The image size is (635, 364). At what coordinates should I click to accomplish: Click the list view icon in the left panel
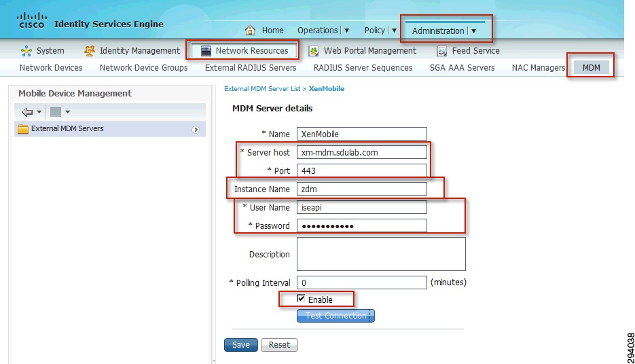point(56,112)
